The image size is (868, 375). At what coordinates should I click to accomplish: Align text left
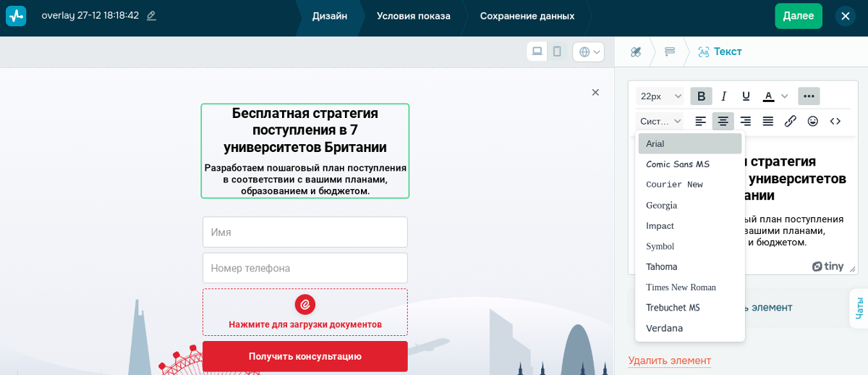point(701,121)
